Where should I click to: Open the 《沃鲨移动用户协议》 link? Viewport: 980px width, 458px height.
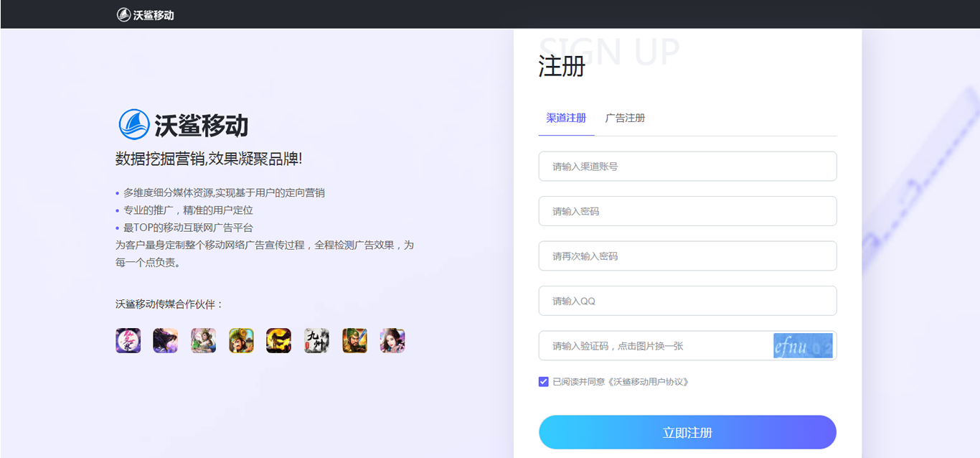pos(648,382)
